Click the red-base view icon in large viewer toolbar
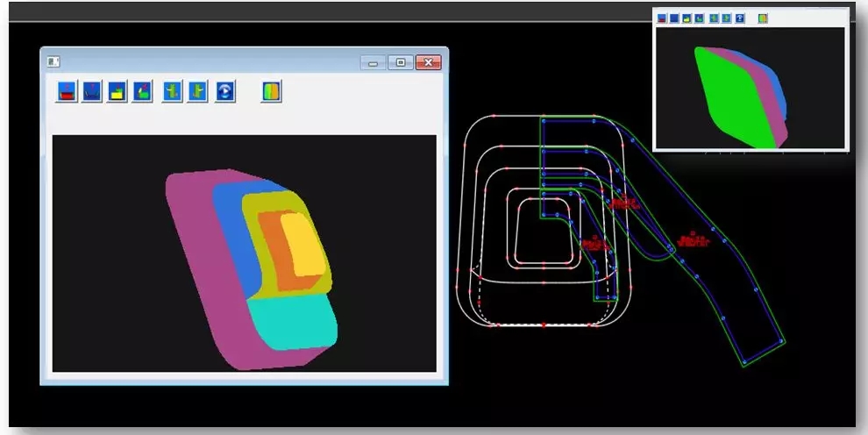Viewport: 868px width, 435px height. (66, 91)
